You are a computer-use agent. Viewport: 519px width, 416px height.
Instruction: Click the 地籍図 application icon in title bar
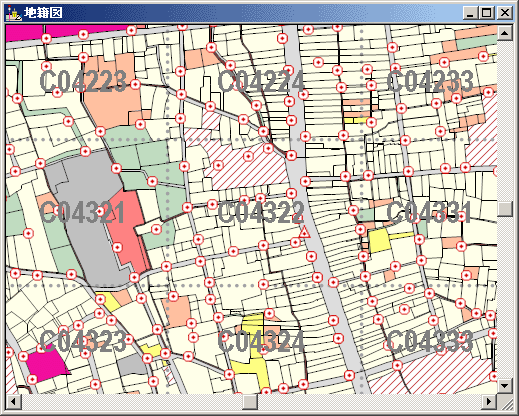click(14, 13)
